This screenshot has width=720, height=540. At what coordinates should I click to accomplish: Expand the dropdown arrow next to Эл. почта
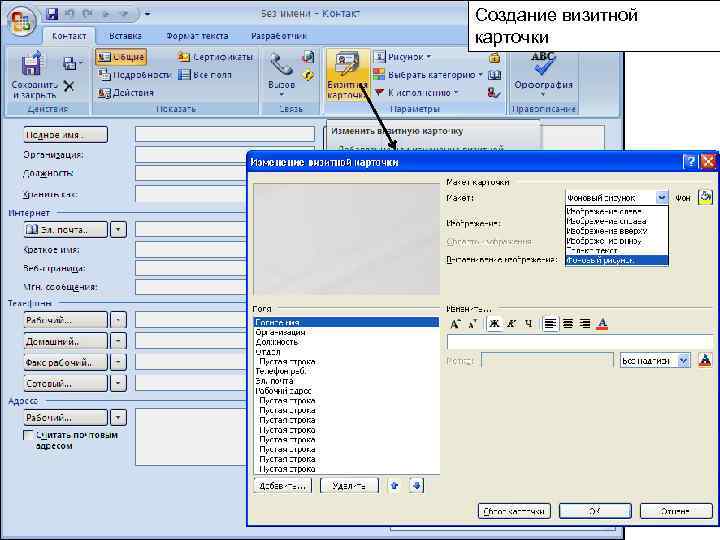pyautogui.click(x=118, y=229)
